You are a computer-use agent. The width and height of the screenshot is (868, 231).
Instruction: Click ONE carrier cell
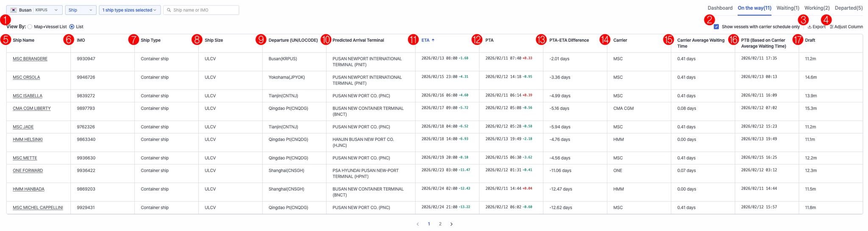(618, 170)
